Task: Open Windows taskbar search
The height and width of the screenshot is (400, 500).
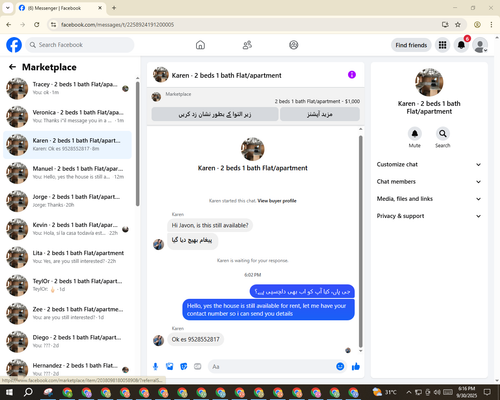Action: tap(28, 392)
